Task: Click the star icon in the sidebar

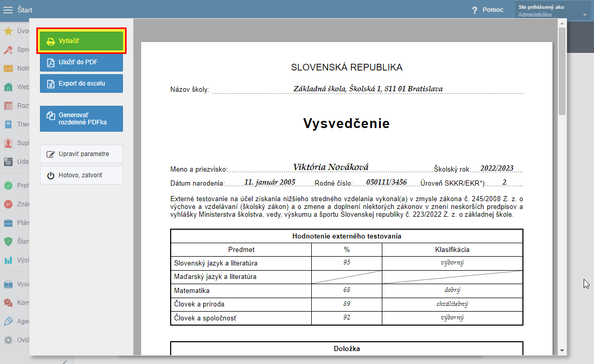Action: [8, 31]
